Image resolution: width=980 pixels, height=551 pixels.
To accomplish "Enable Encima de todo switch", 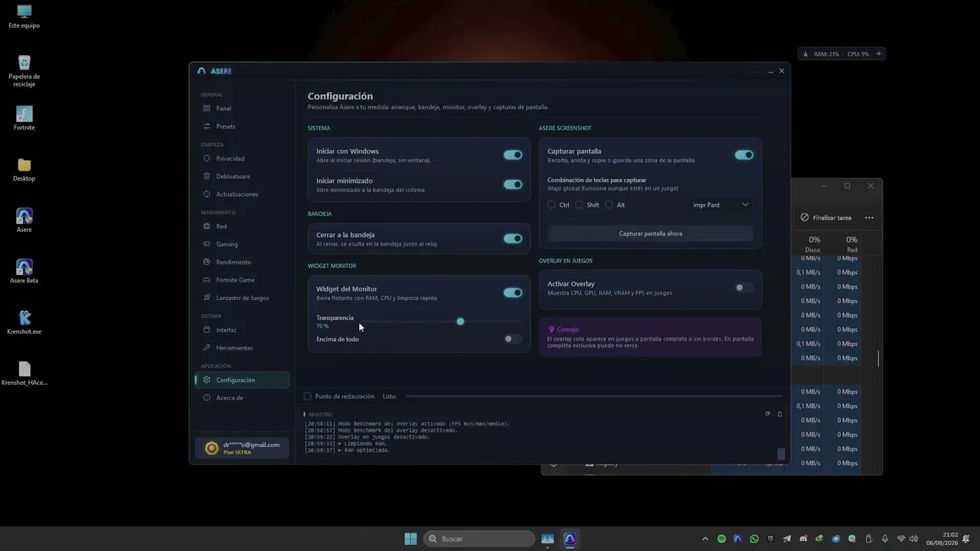I will [512, 339].
